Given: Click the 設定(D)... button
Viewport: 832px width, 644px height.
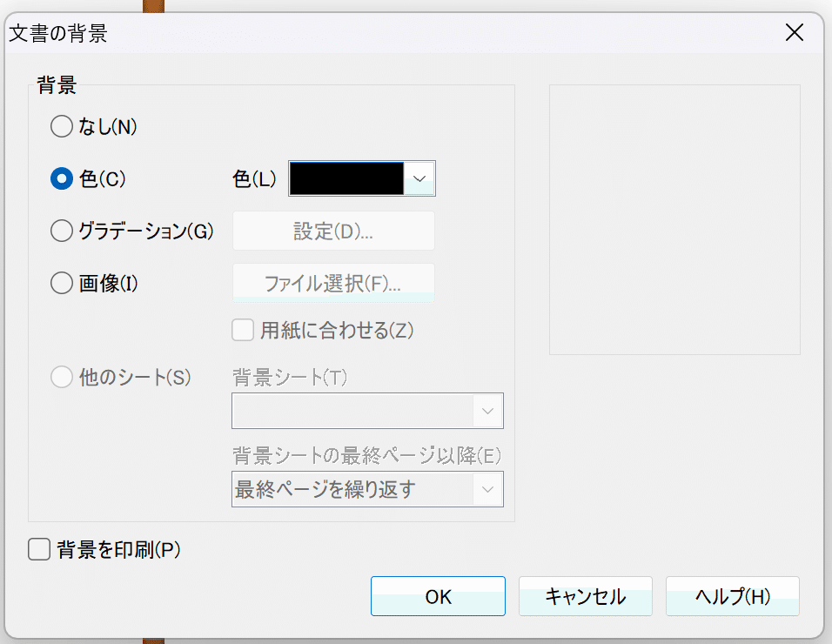Looking at the screenshot, I should (333, 231).
